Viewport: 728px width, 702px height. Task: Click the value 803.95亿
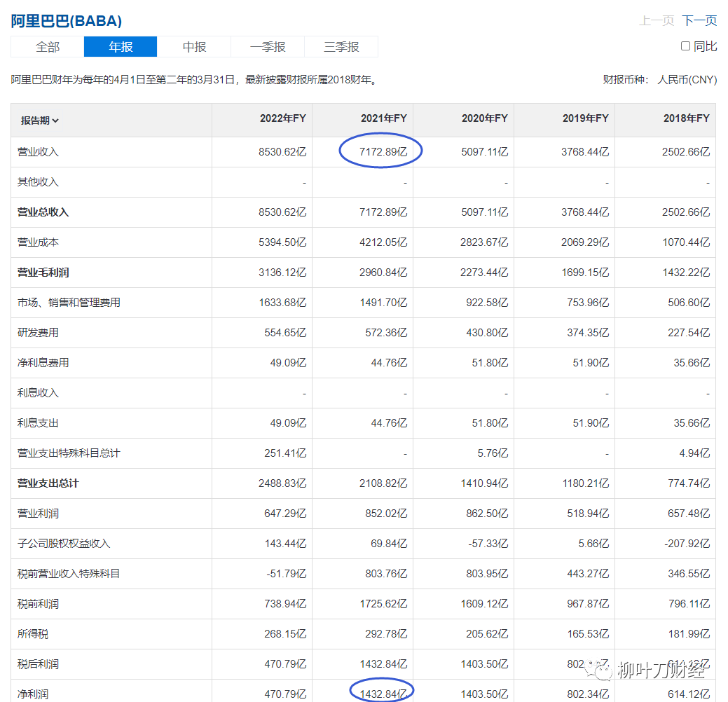(487, 574)
